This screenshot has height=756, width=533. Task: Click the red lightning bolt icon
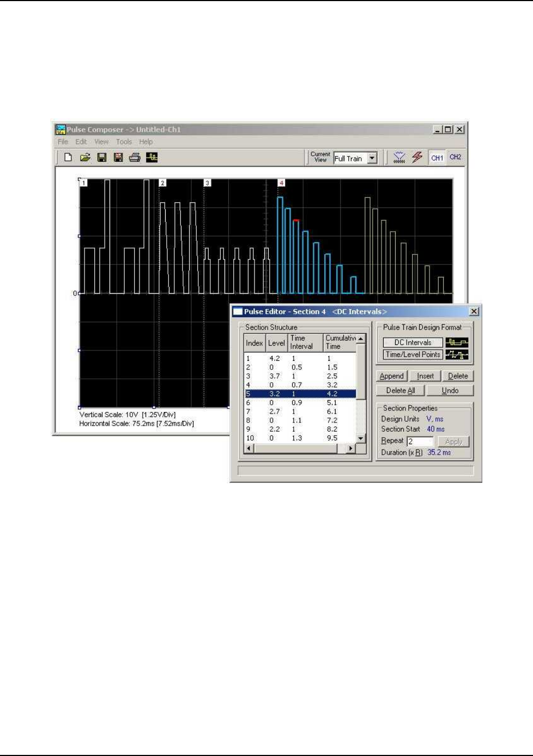pyautogui.click(x=417, y=158)
